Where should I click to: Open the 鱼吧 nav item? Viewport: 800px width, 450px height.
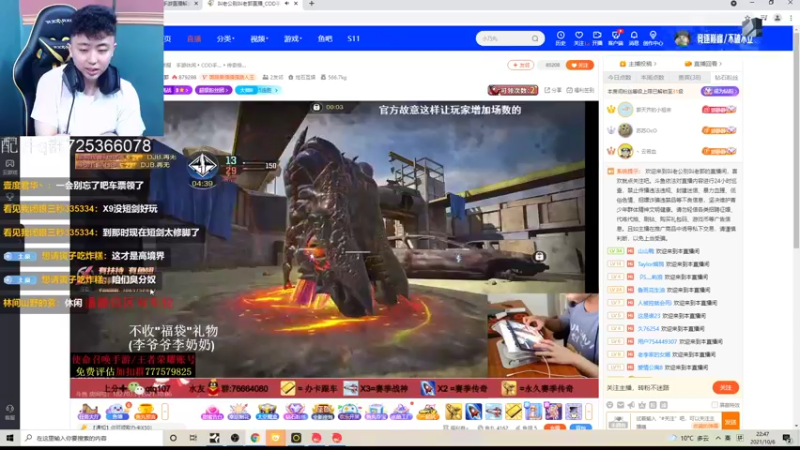(x=324, y=39)
